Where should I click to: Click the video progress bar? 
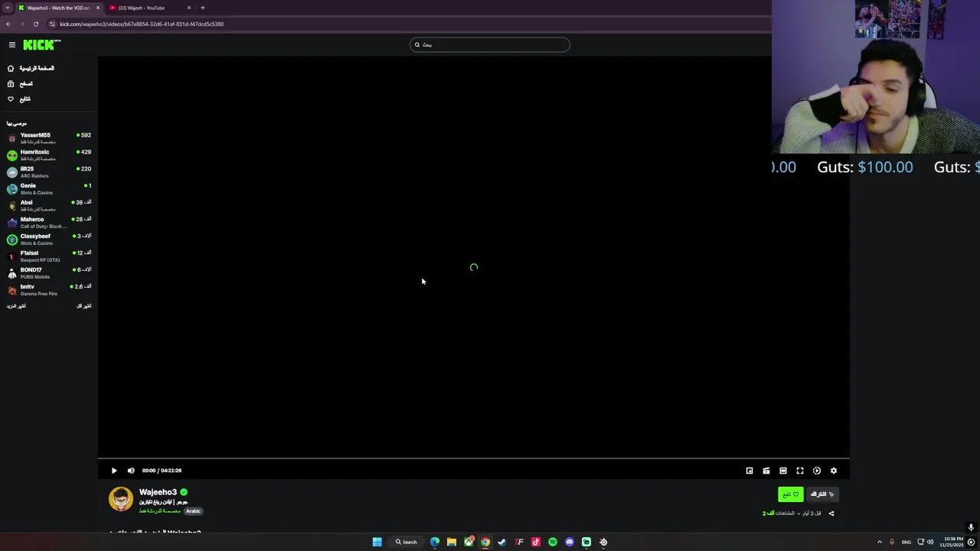point(473,459)
